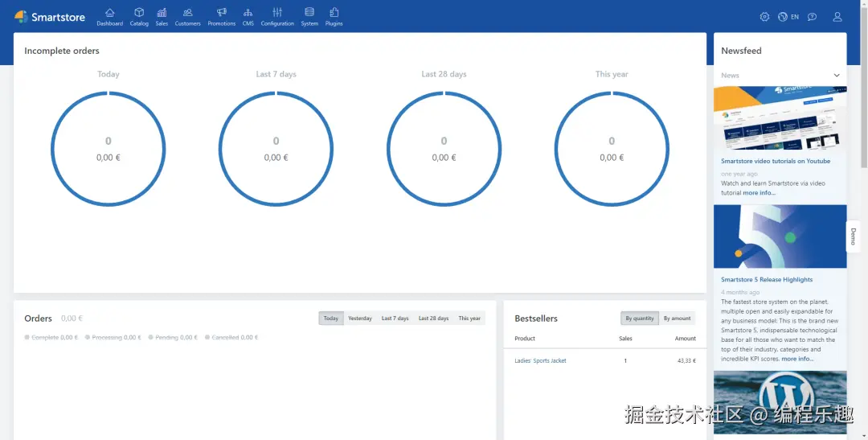Select the Yesterday orders period
Image resolution: width=868 pixels, height=440 pixels.
(360, 318)
